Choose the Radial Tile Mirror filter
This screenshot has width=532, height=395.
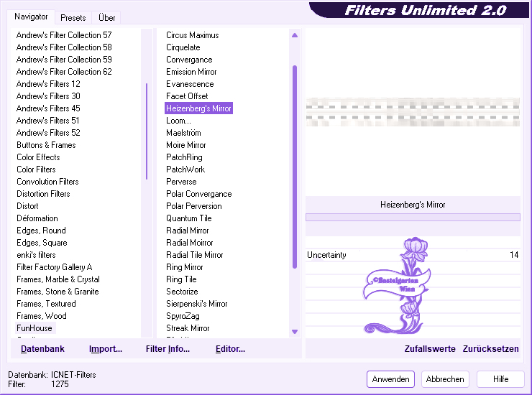pos(195,255)
